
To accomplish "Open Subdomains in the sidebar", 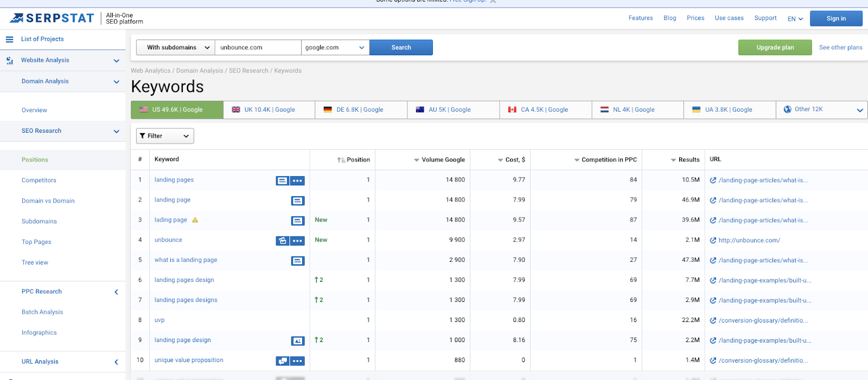I will click(x=39, y=222).
